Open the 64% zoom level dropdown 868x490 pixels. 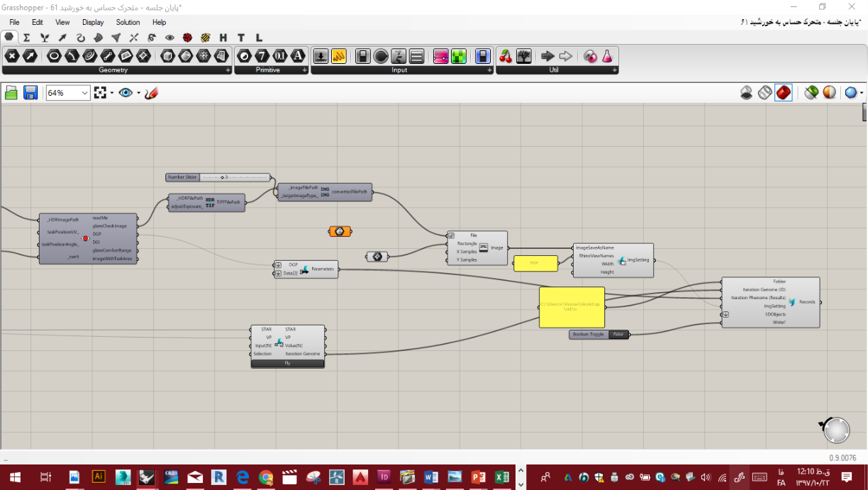pyautogui.click(x=69, y=93)
